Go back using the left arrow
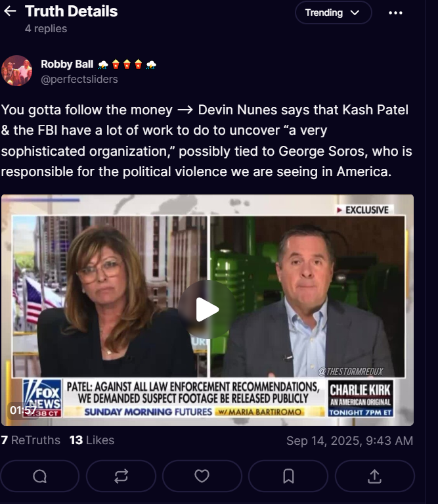Viewport: 438px width, 504px height. click(x=10, y=11)
